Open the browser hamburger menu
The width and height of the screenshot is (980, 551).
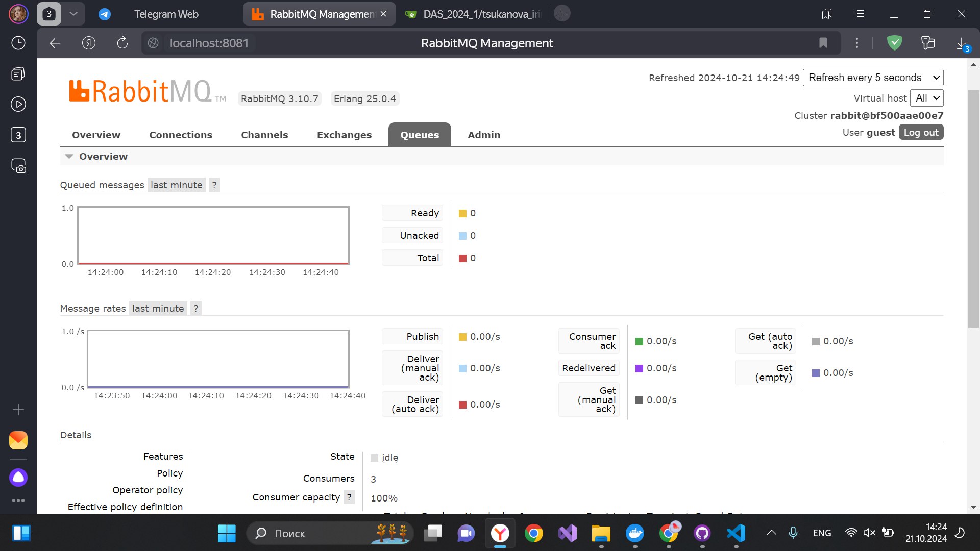tap(861, 14)
